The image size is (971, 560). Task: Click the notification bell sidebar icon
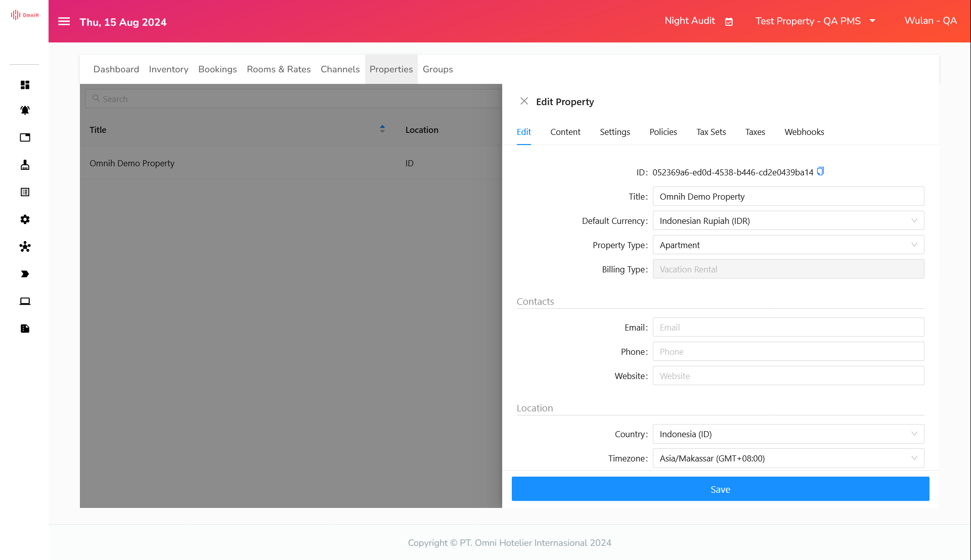[x=25, y=110]
